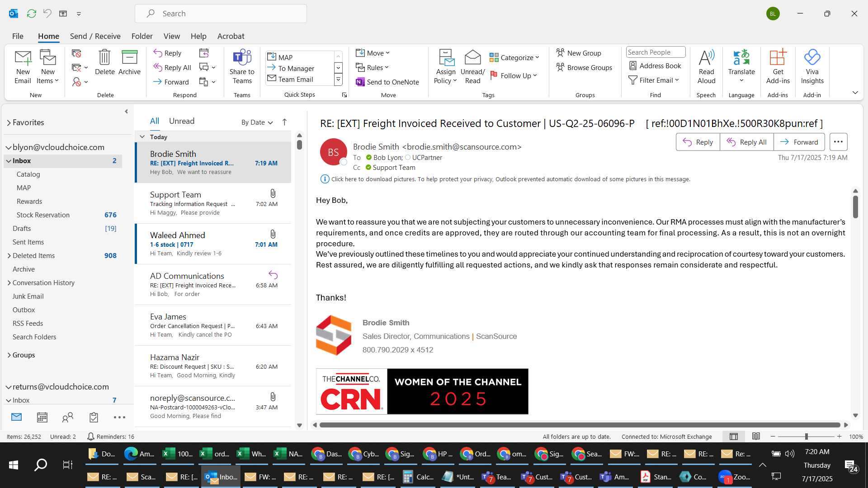Open the Address Book
Image resolution: width=868 pixels, height=488 pixels.
[x=655, y=66]
